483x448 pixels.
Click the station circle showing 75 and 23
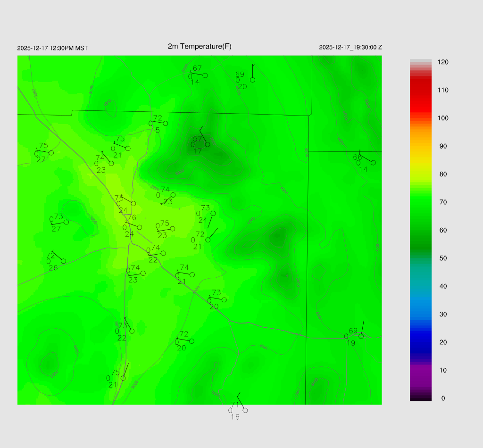[173, 229]
